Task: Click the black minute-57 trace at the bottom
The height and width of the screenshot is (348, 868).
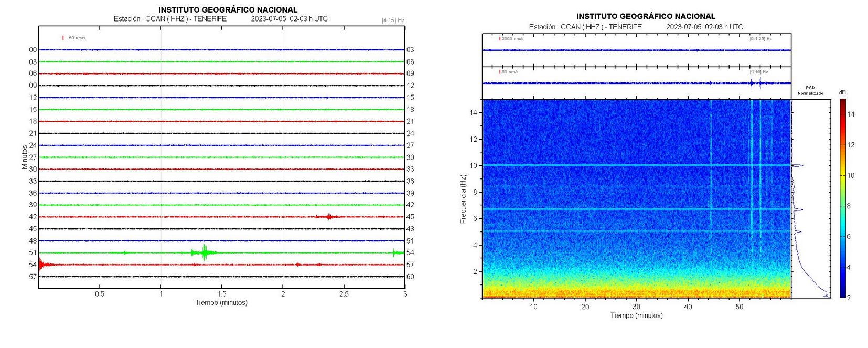Action: (x=210, y=277)
